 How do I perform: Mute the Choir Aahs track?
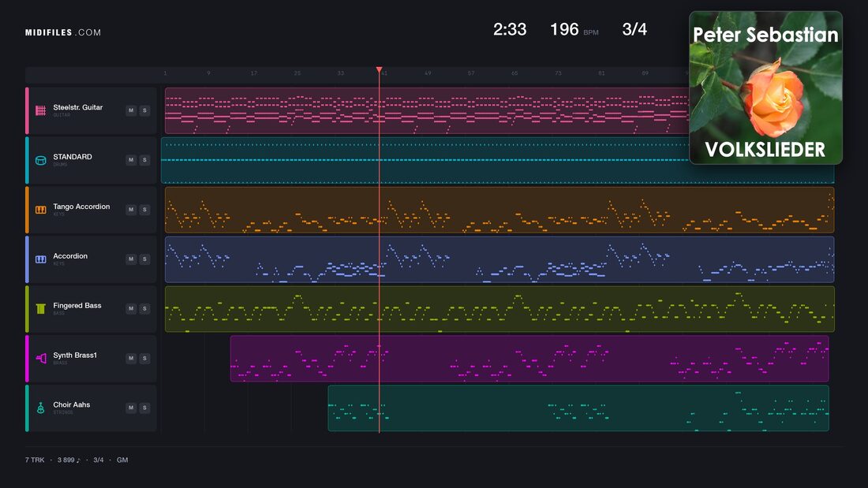click(131, 408)
